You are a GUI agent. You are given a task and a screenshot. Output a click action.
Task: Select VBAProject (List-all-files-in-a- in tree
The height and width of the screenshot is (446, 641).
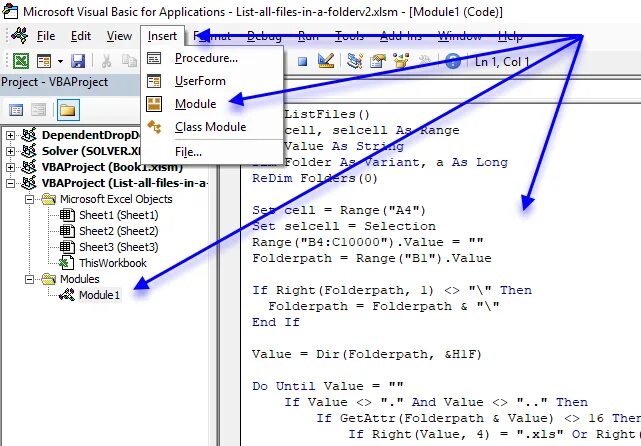click(125, 183)
